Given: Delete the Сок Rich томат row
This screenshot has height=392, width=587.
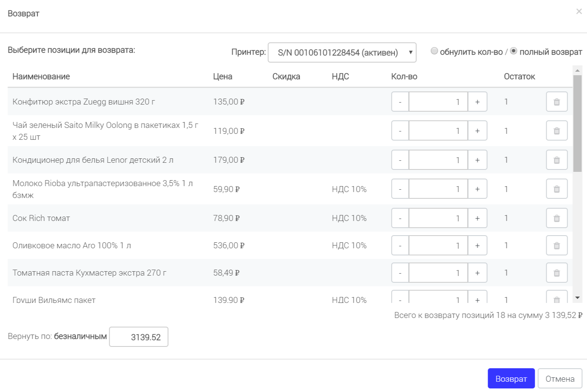Looking at the screenshot, I should [557, 218].
